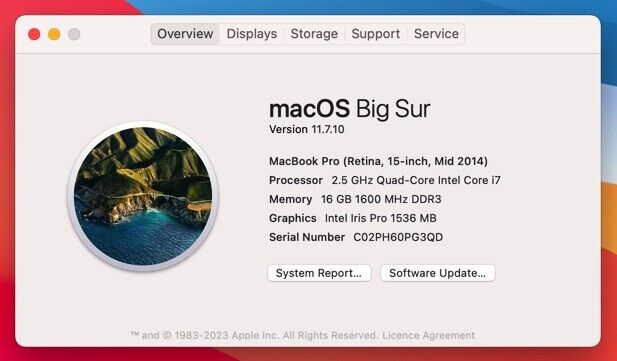
Task: Minimize window with the yellow button
Action: pos(54,34)
